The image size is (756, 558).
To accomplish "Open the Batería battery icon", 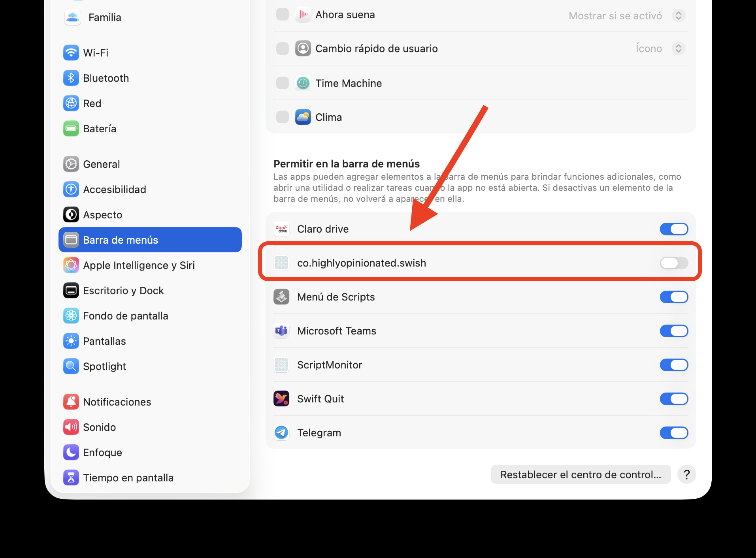I will tap(71, 129).
